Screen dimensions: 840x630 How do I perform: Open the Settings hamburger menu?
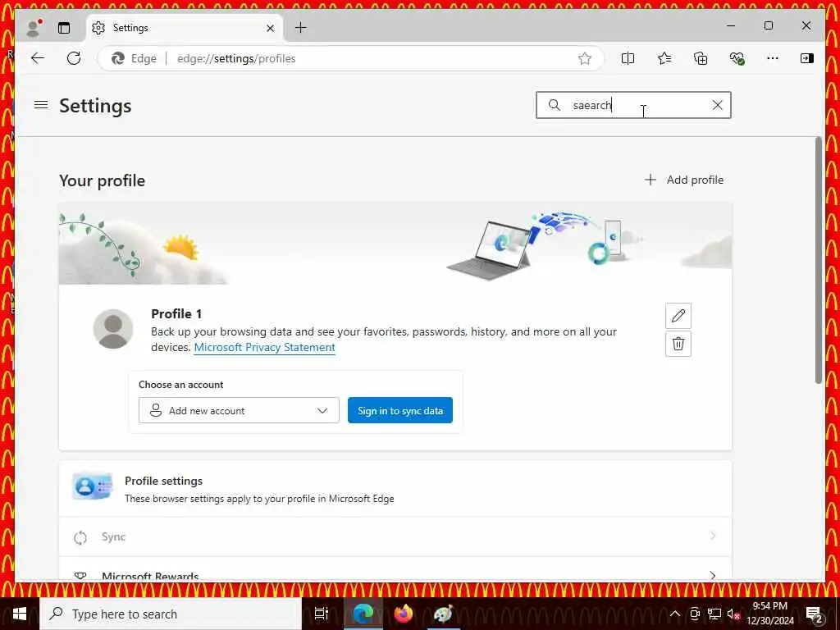(x=41, y=104)
